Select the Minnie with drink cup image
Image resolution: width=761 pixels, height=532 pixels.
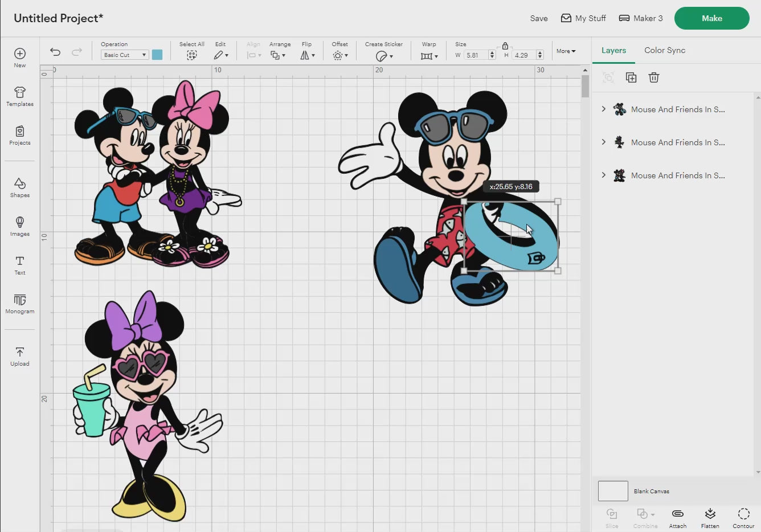(x=147, y=406)
